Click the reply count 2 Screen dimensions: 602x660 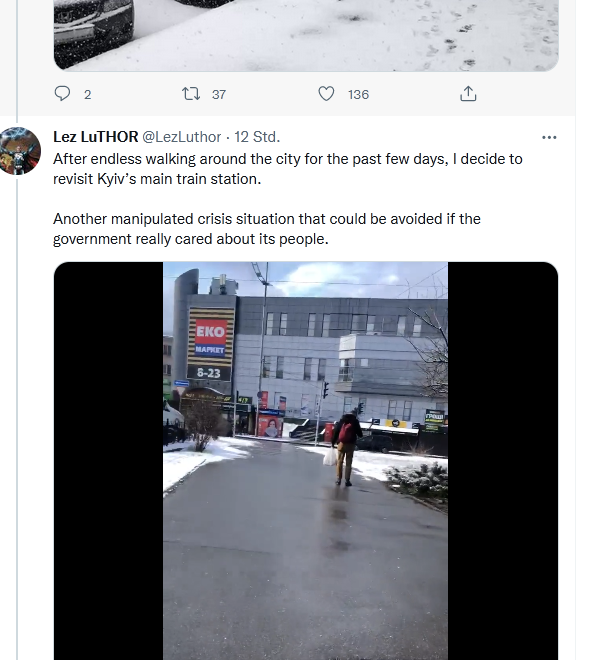tap(88, 95)
